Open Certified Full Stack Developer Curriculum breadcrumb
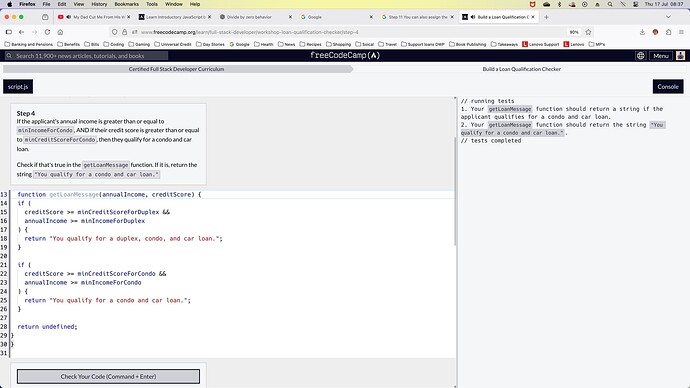Image resolution: width=690 pixels, height=388 pixels. tap(176, 69)
